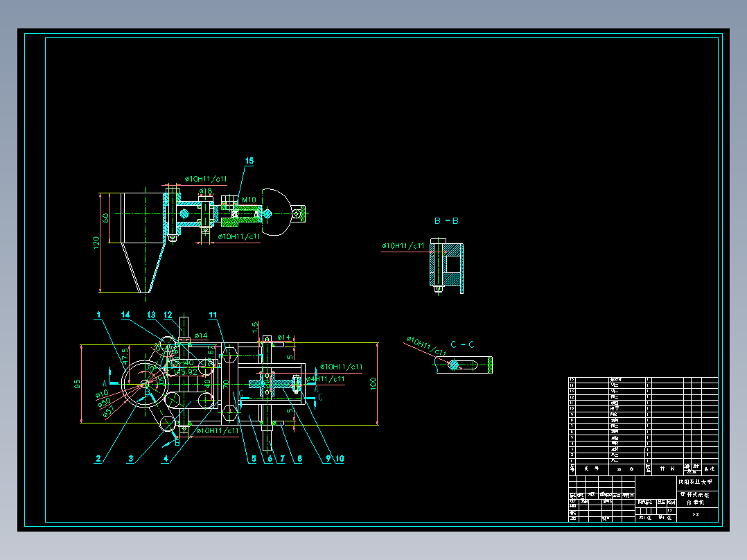
Task: Select the 60 dimension beside the hopper
Action: (105, 218)
